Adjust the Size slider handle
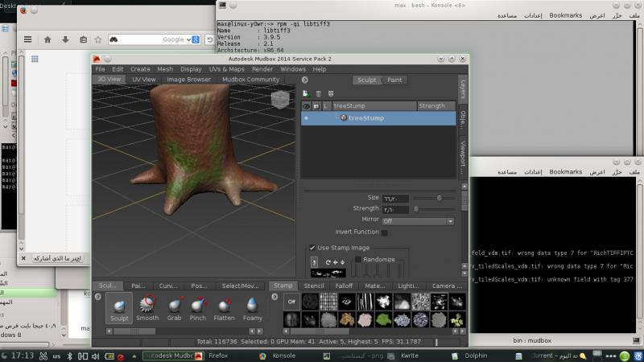The height and width of the screenshot is (362, 644). point(439,198)
